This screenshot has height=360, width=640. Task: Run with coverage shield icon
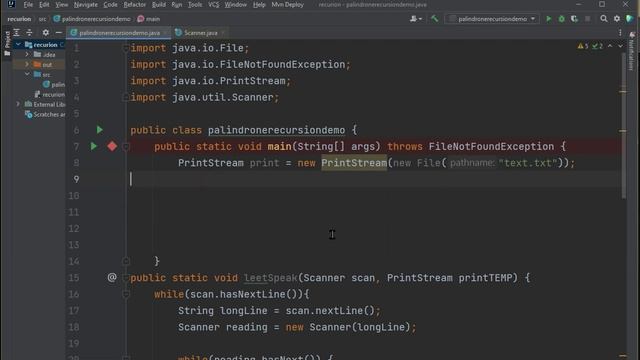click(574, 19)
